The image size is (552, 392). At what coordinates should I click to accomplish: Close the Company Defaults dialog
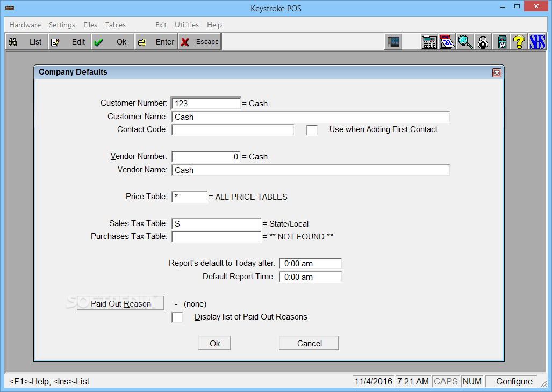tap(497, 73)
